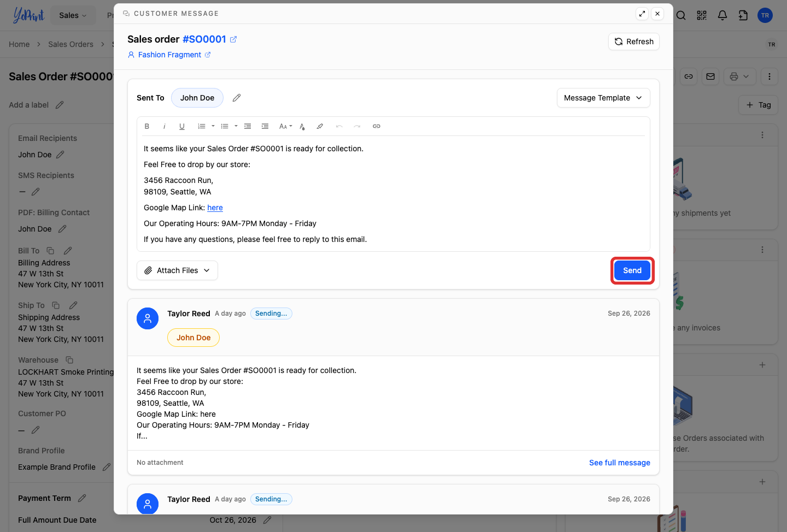This screenshot has height=532, width=787.
Task: Go to Home breadcrumb
Action: [x=19, y=44]
